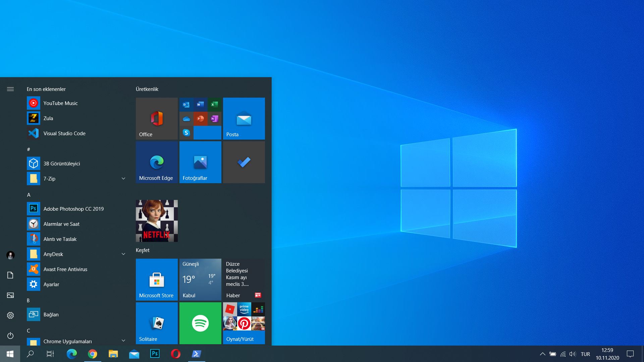Show hidden system tray icons
This screenshot has height=362, width=644.
pyautogui.click(x=542, y=354)
